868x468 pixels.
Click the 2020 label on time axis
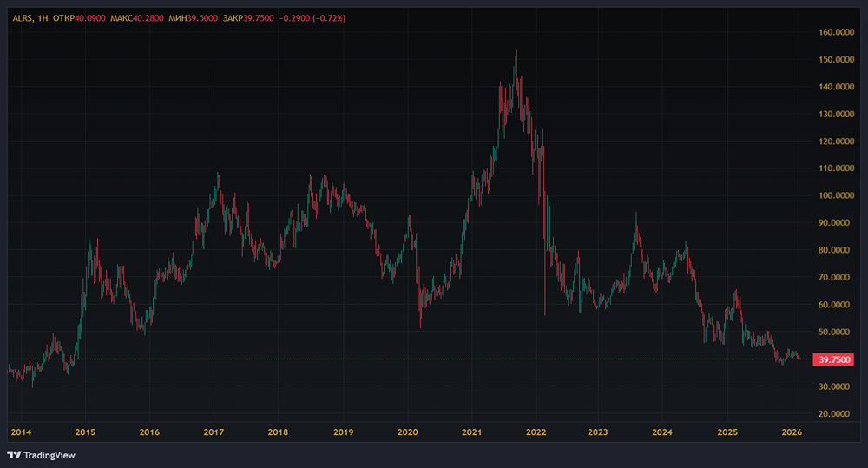[x=407, y=432]
